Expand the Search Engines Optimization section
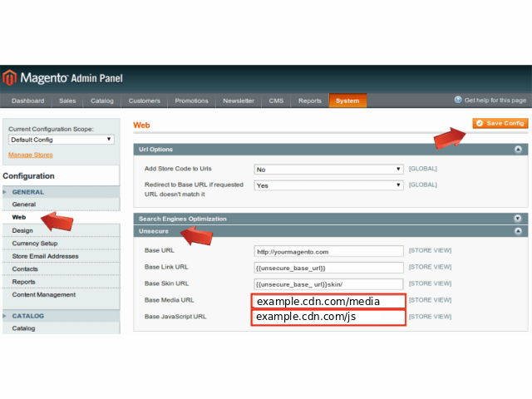Image resolution: width=532 pixels, height=399 pixels. 518,219
